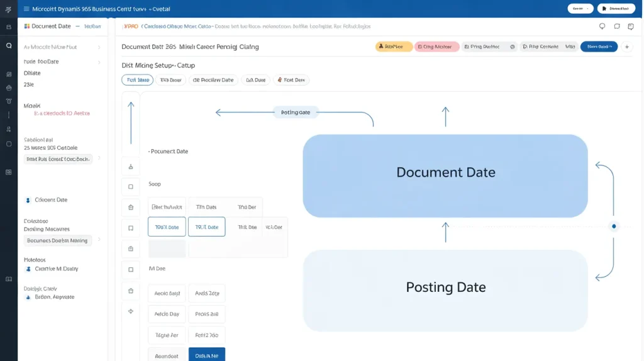
Task: Expand the As Miocoit Mioie Fiuit row chevron
Action: pos(99,47)
